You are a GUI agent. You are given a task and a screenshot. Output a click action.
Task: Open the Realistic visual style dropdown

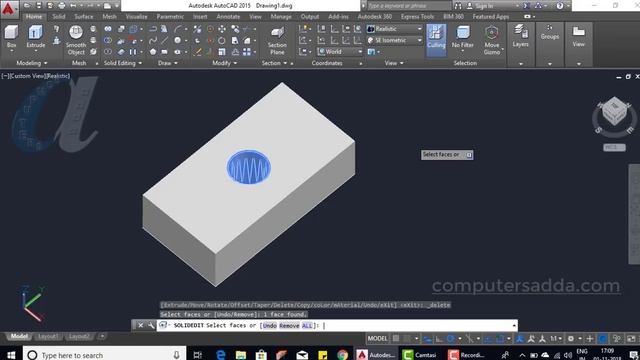click(x=394, y=29)
